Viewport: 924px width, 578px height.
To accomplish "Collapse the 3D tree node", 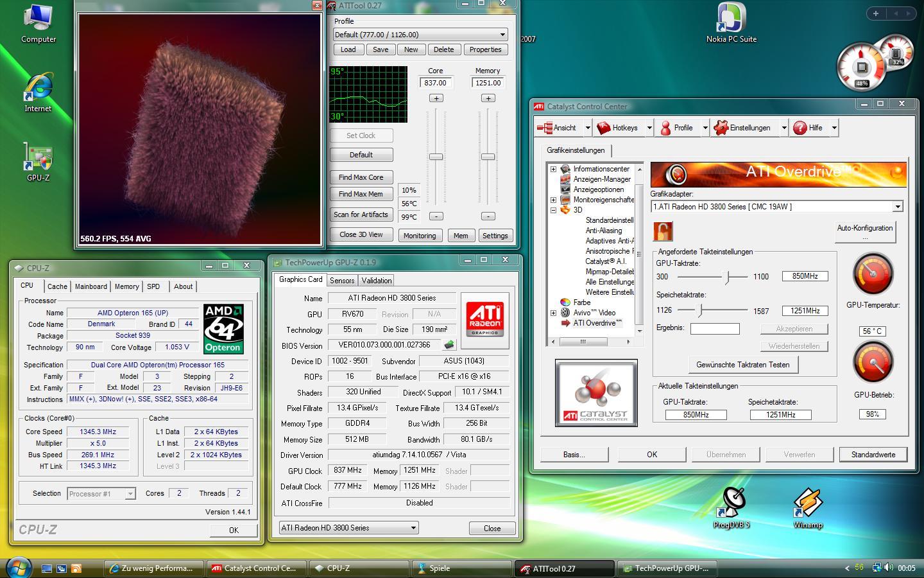I will [553, 210].
